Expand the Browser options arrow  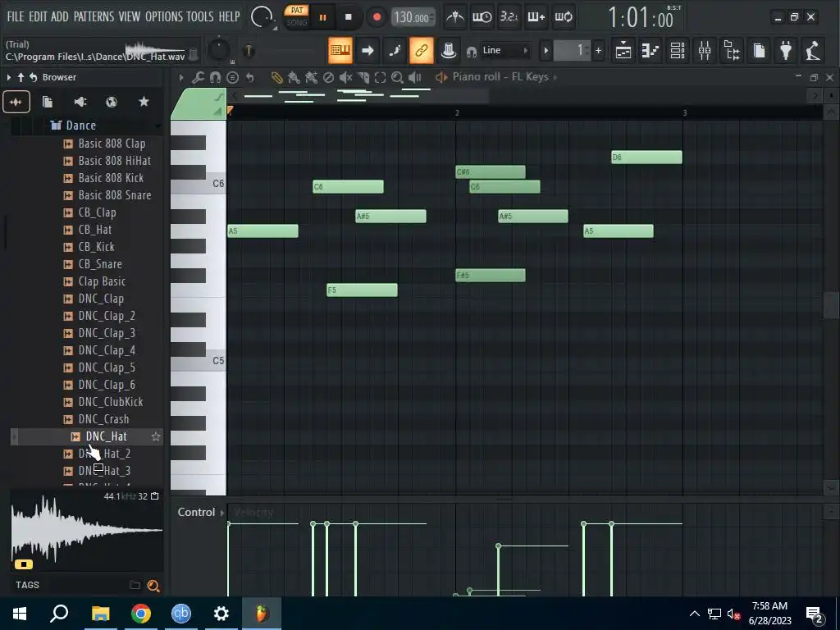(x=8, y=78)
